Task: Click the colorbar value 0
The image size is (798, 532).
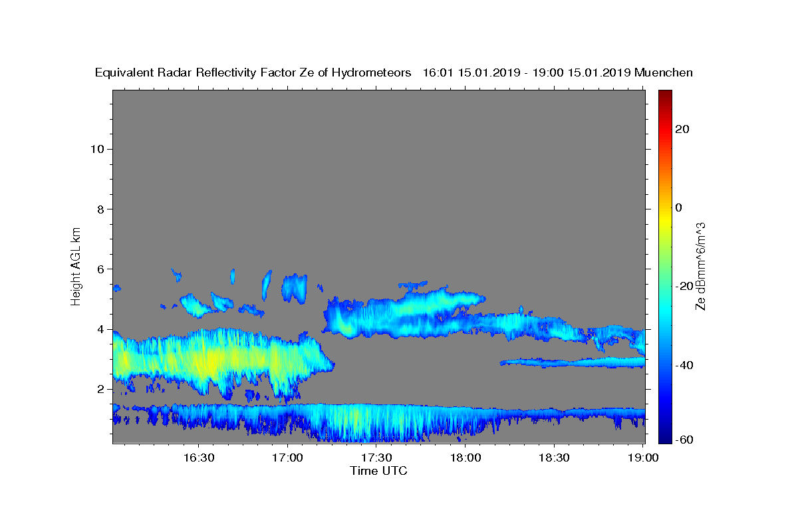Action: pyautogui.click(x=679, y=207)
